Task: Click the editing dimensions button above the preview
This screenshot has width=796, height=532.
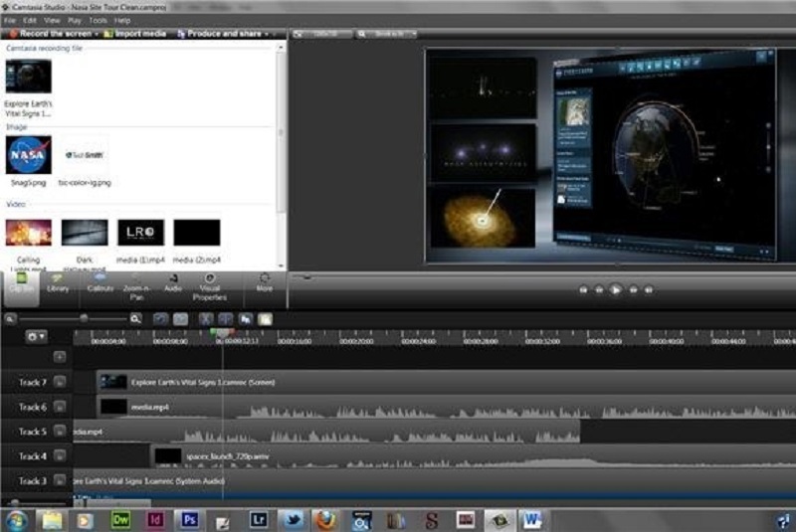Action: tap(322, 34)
